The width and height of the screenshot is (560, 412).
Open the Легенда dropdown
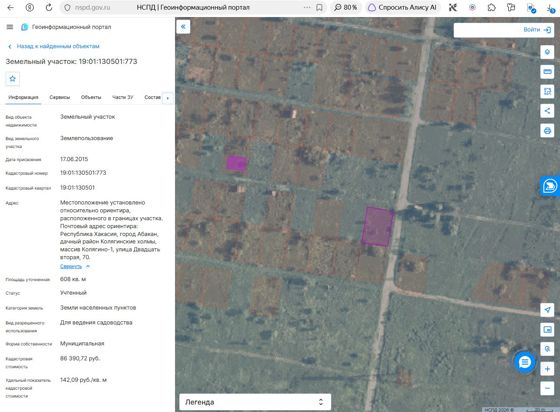[x=255, y=402]
